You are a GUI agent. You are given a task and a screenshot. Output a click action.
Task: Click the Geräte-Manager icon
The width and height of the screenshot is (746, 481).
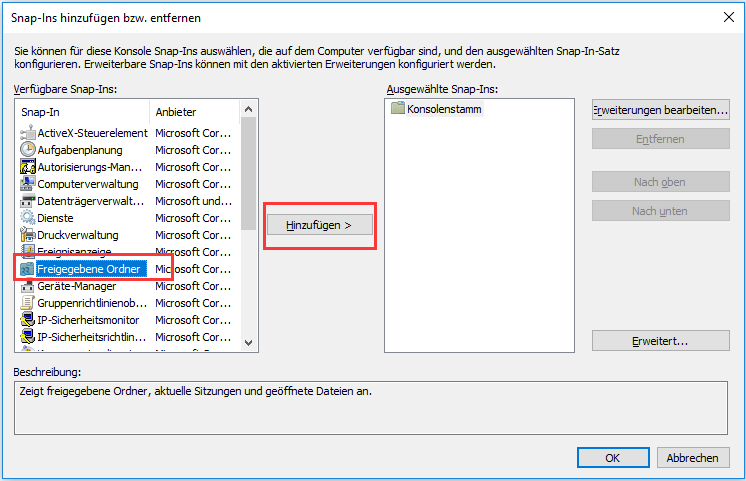pos(28,286)
